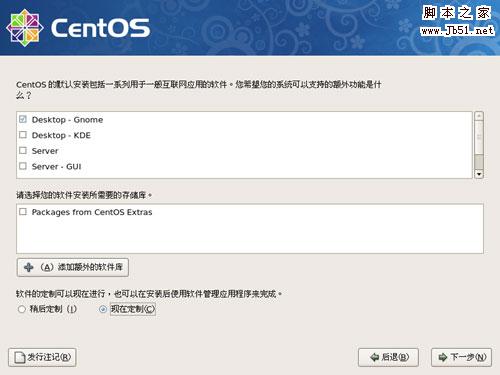Click the (A) 添加额外的软件库 button
The image size is (500, 375).
(73, 267)
